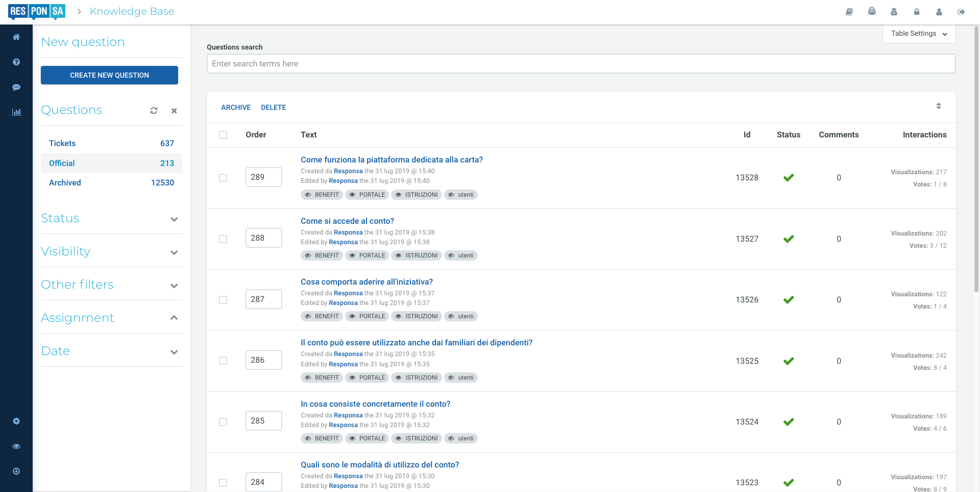Image resolution: width=980 pixels, height=492 pixels.
Task: Open the Table Settings dropdown
Action: pyautogui.click(x=919, y=34)
